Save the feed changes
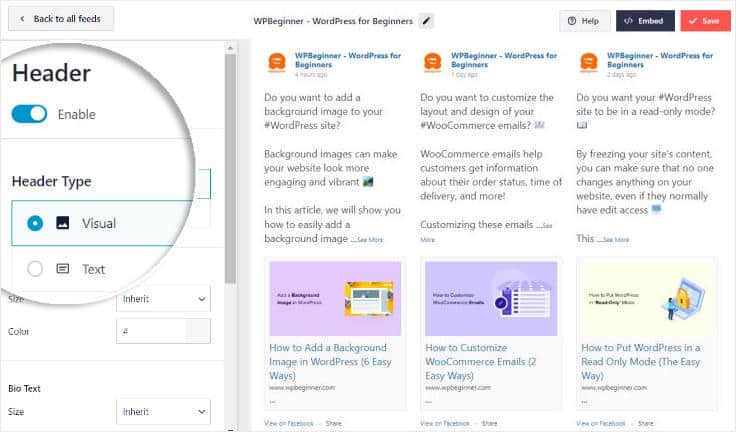Screen dimensions: 736x432 tap(705, 20)
